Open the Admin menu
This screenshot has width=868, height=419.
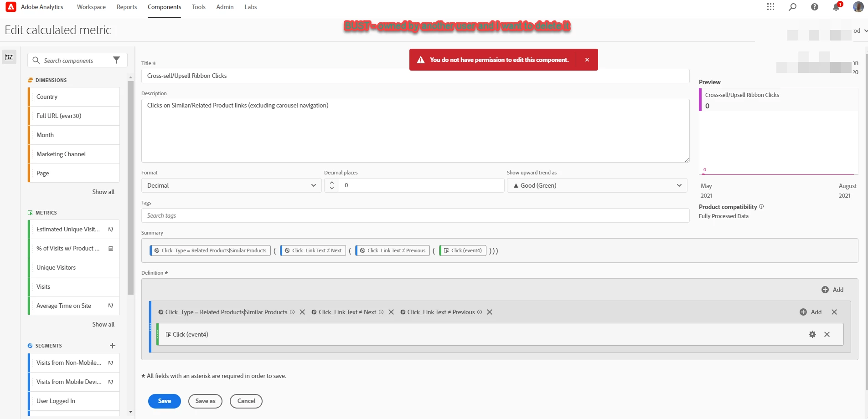point(225,7)
